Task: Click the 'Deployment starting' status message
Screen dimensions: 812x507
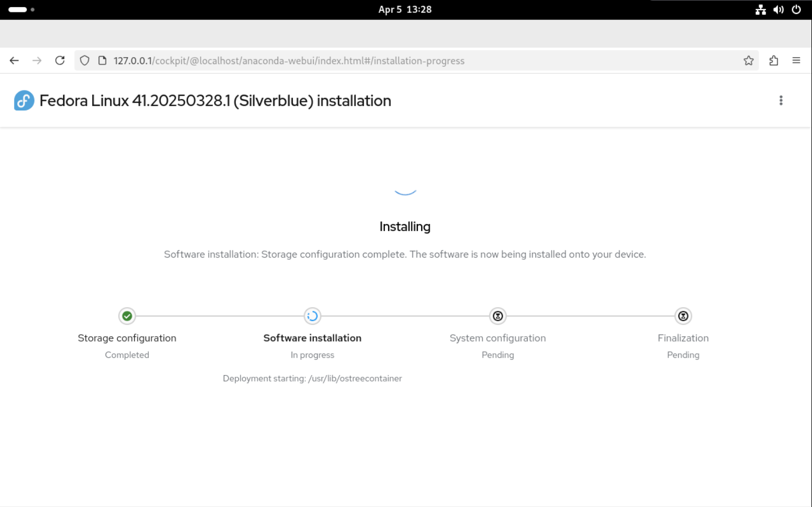Action: [x=313, y=379]
